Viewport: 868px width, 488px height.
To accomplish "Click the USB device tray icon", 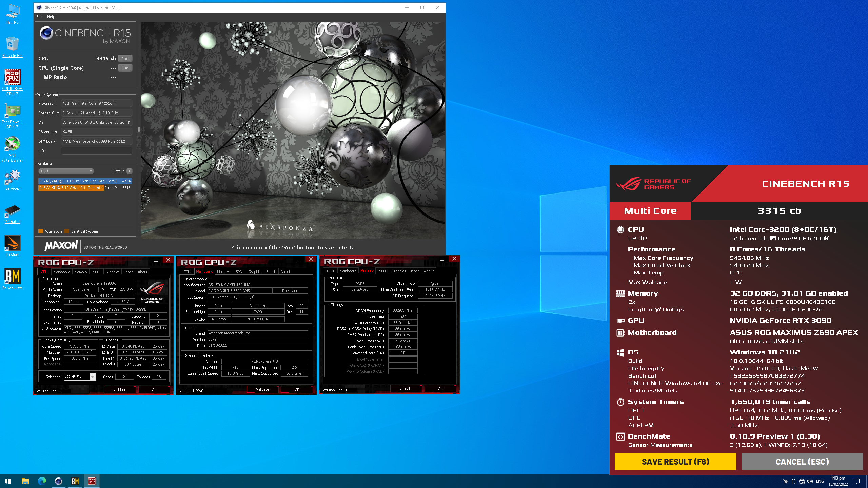I will (x=794, y=481).
